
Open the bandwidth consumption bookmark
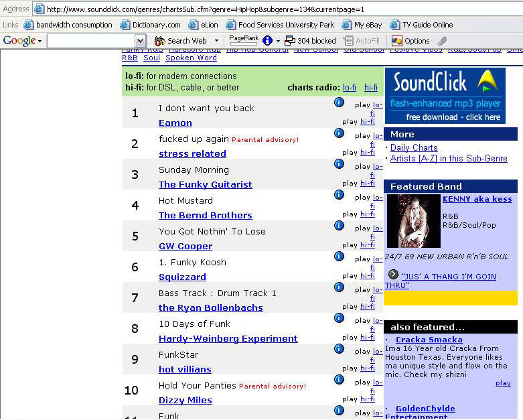coord(68,25)
